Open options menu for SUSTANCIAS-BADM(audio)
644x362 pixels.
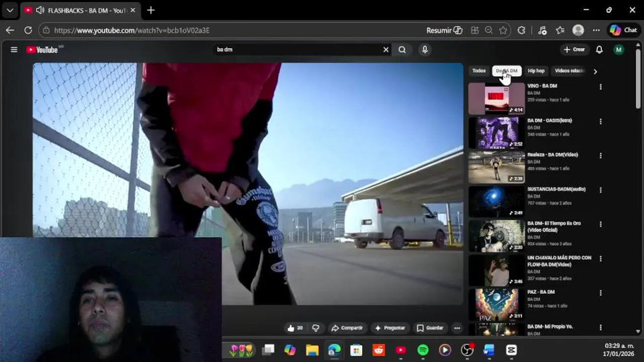point(600,190)
